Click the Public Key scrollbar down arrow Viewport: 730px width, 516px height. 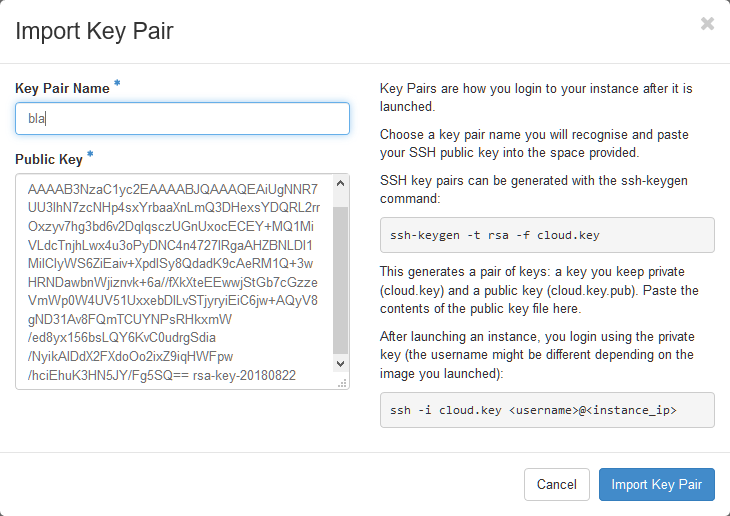click(x=340, y=364)
